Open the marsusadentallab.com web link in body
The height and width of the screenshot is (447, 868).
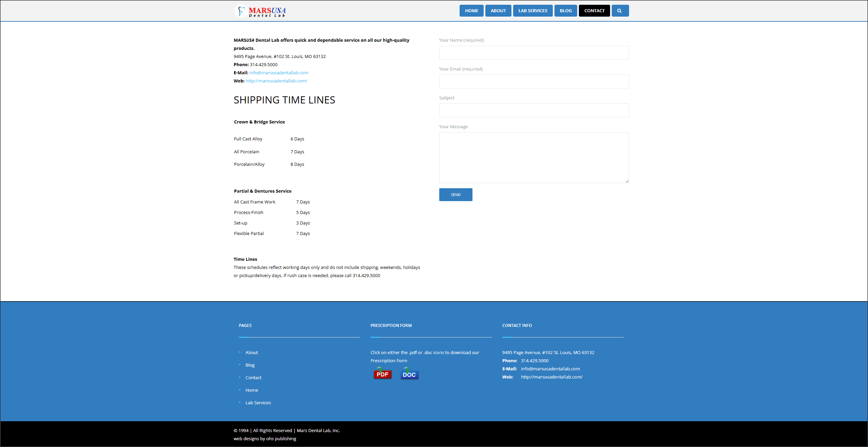(x=277, y=81)
